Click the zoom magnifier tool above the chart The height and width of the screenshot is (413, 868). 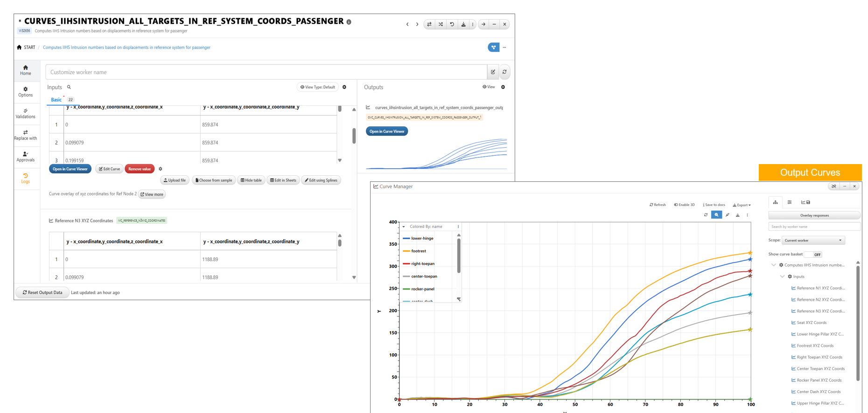tap(716, 215)
